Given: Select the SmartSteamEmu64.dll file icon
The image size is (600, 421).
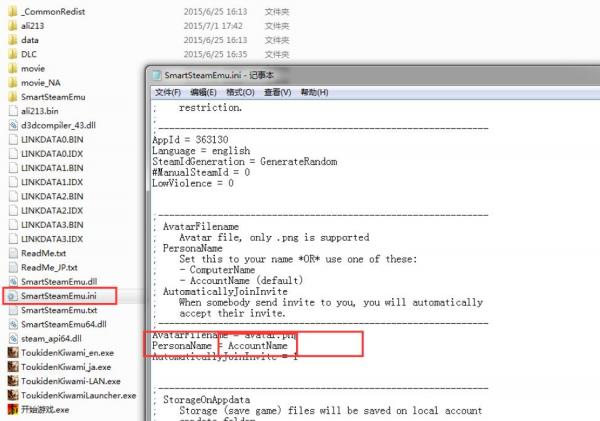Looking at the screenshot, I should coord(13,324).
